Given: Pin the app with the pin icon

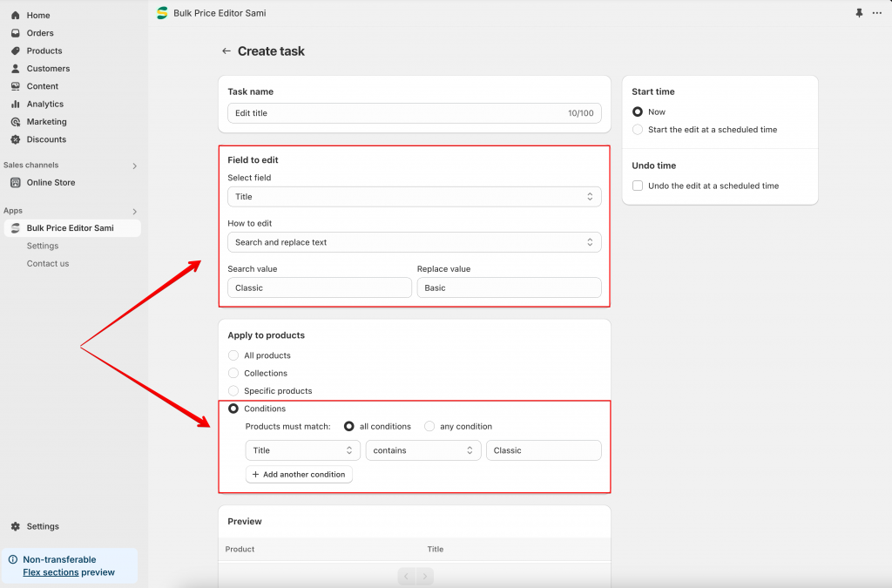Looking at the screenshot, I should pos(859,13).
